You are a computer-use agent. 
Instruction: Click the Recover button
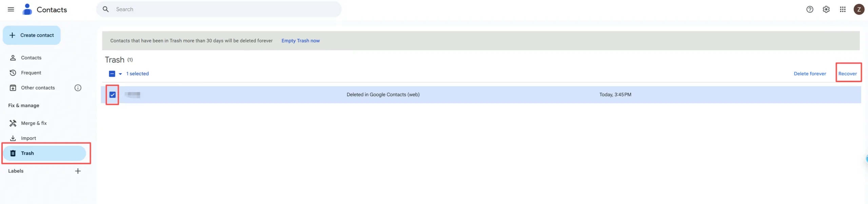tap(847, 74)
